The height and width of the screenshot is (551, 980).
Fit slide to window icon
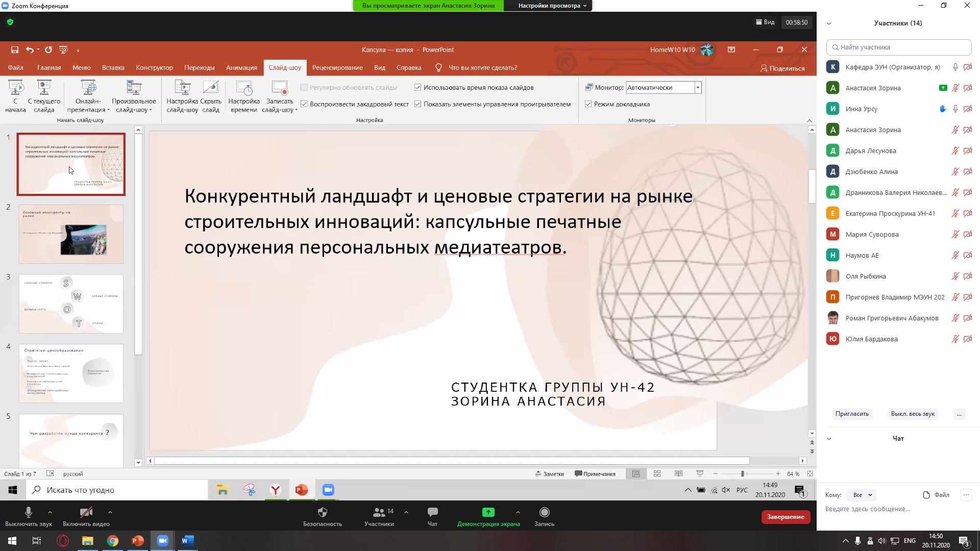(x=810, y=473)
